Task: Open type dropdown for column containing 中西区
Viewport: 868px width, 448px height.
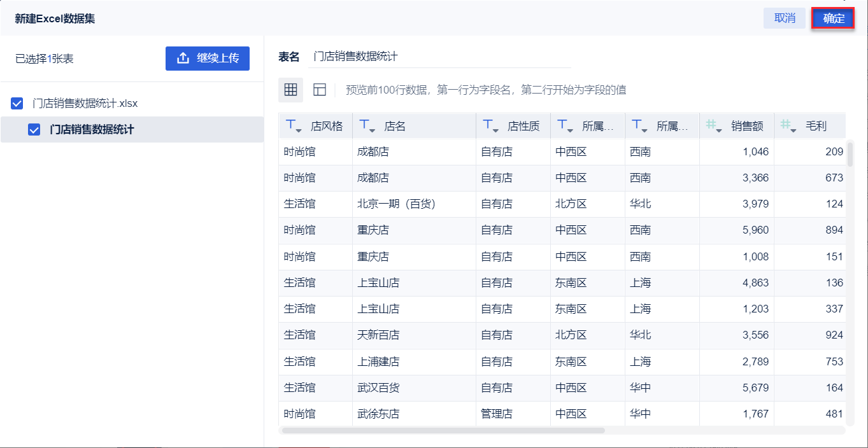Action: (x=566, y=126)
